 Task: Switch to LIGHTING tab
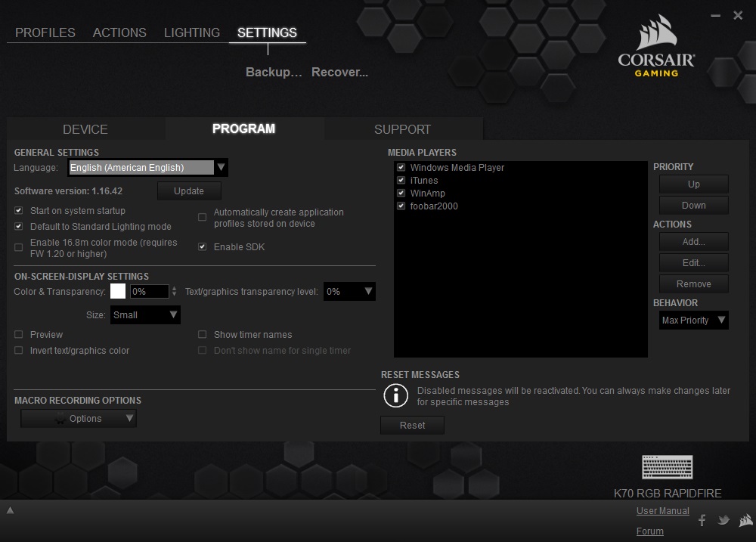coord(192,33)
